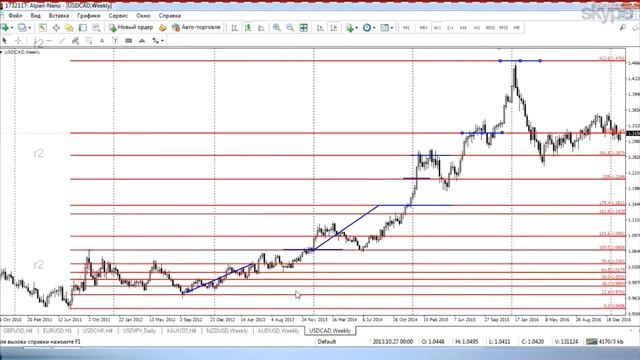640x360 pixels.
Task: Open the periods clock icon
Action: click(367, 28)
